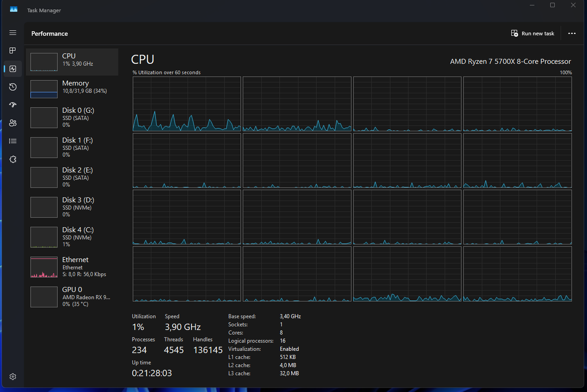This screenshot has height=392, width=587.
Task: Click the Handles count 136145
Action: coord(208,350)
